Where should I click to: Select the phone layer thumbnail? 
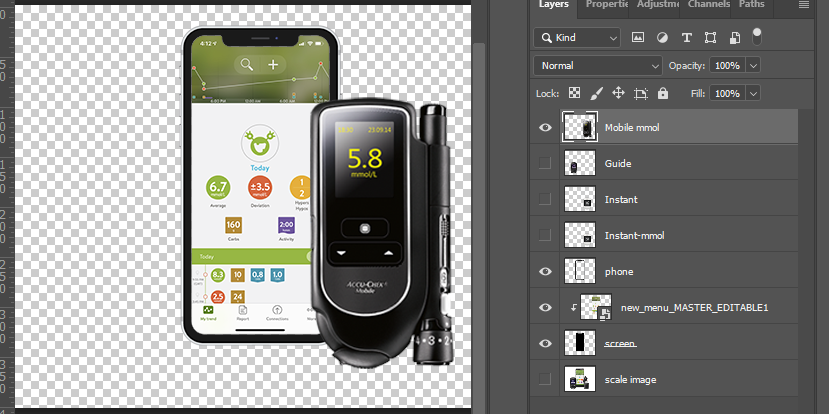pyautogui.click(x=580, y=271)
